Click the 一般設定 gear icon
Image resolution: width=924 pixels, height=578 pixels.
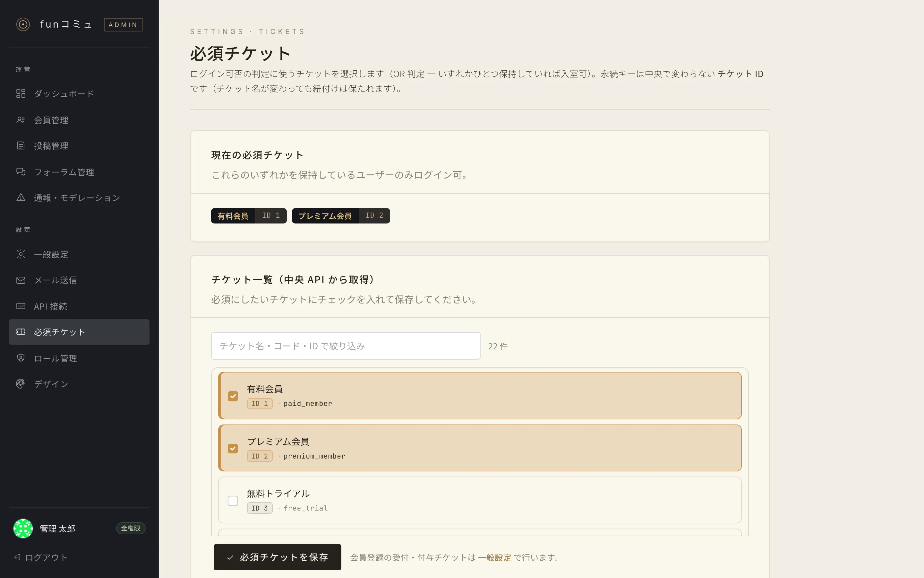click(21, 254)
